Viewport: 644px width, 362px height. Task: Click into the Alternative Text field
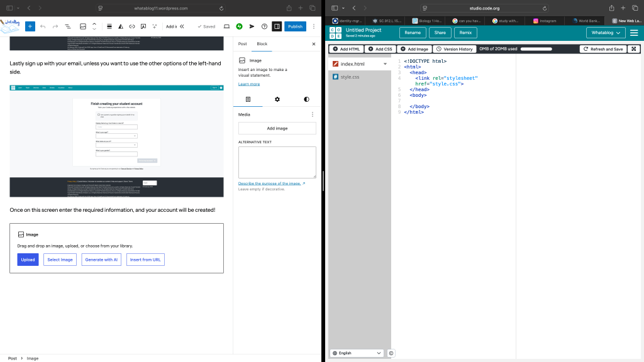pyautogui.click(x=277, y=162)
